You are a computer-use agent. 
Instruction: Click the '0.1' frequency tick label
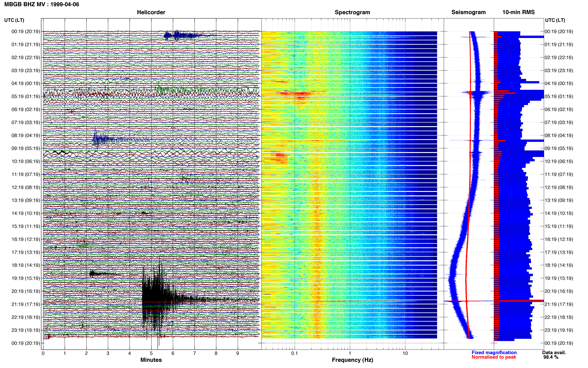(x=295, y=353)
